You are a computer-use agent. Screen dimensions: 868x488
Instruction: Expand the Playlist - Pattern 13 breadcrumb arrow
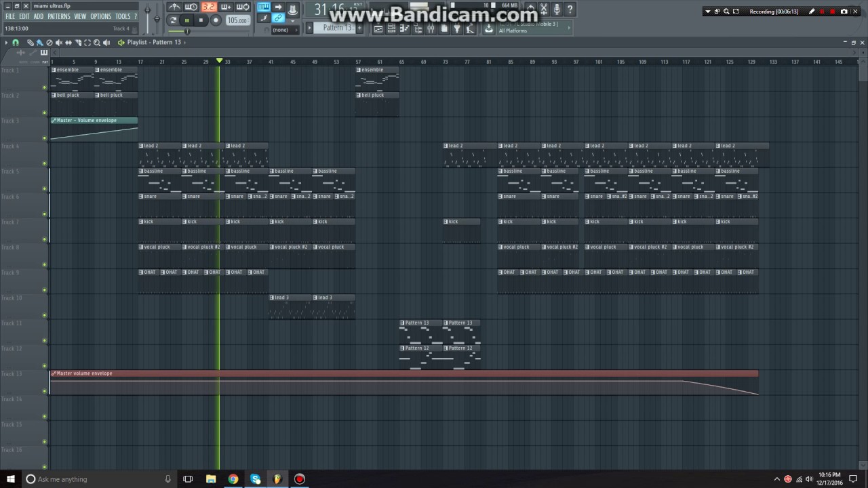[184, 43]
